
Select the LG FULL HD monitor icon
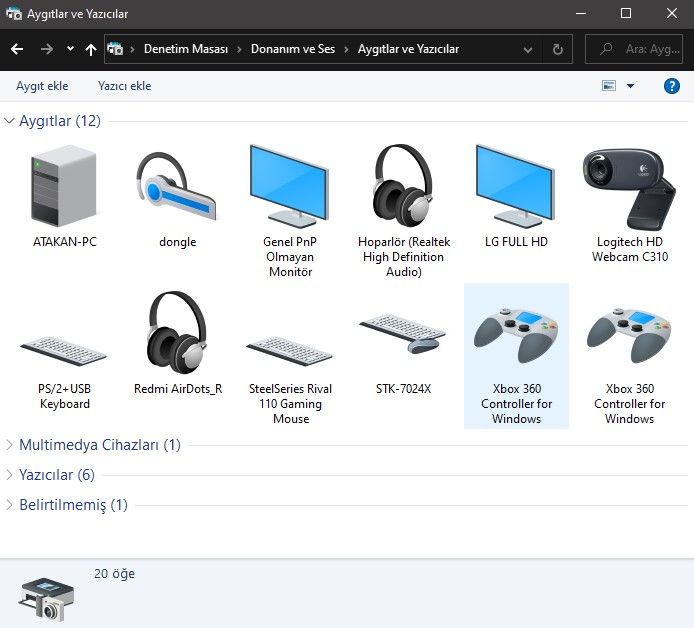516,186
